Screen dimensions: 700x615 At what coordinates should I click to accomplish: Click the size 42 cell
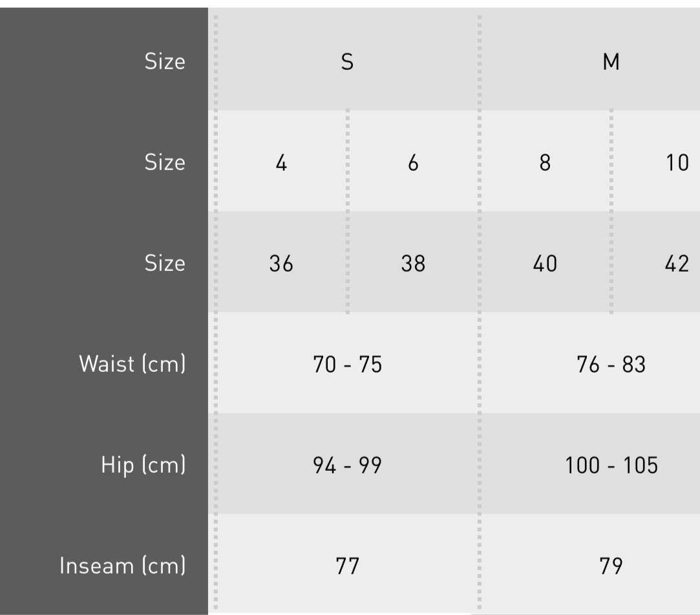coord(677,264)
